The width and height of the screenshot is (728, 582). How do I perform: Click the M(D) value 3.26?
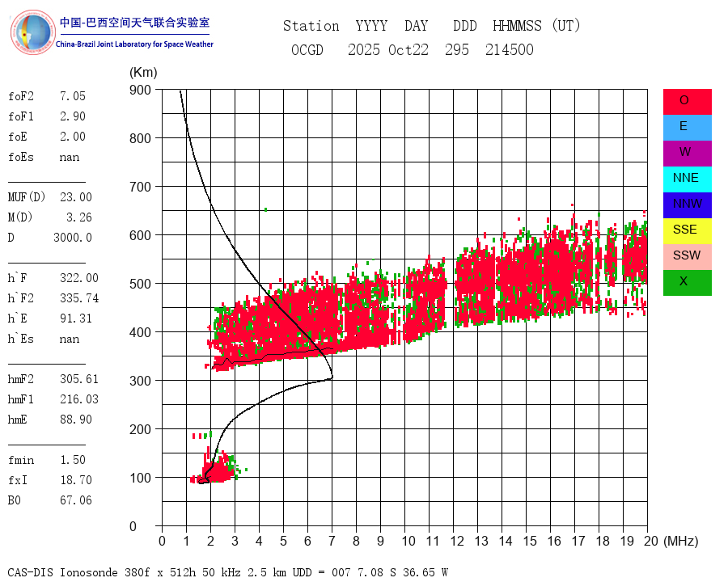(x=79, y=217)
